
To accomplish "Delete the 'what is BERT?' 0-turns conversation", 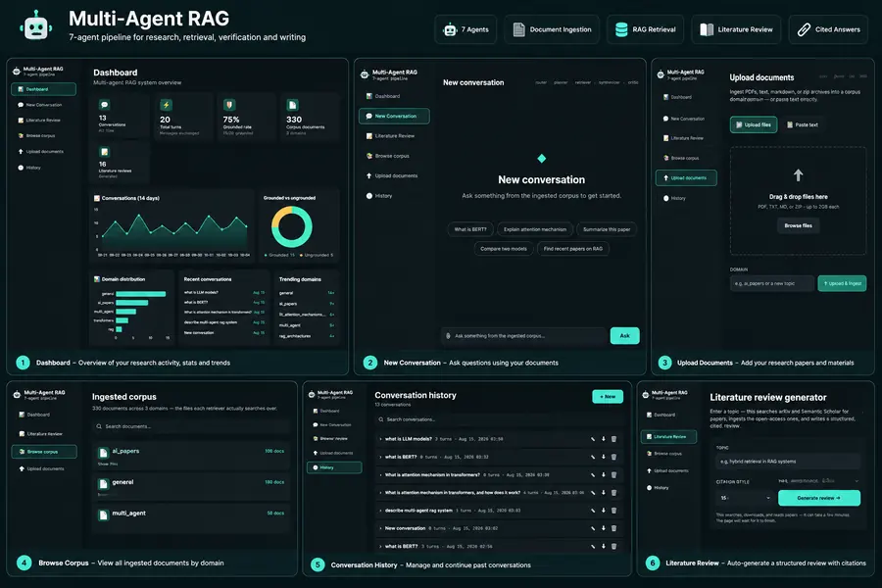I will point(613,457).
